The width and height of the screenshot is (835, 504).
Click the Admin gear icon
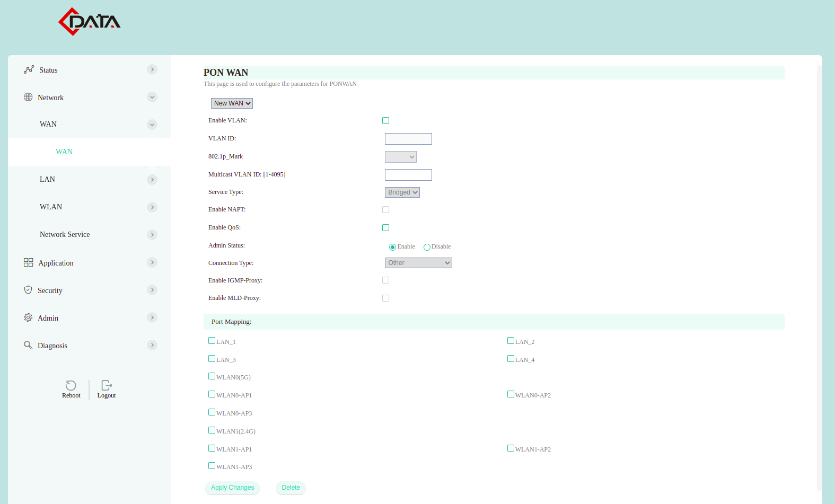(x=28, y=317)
